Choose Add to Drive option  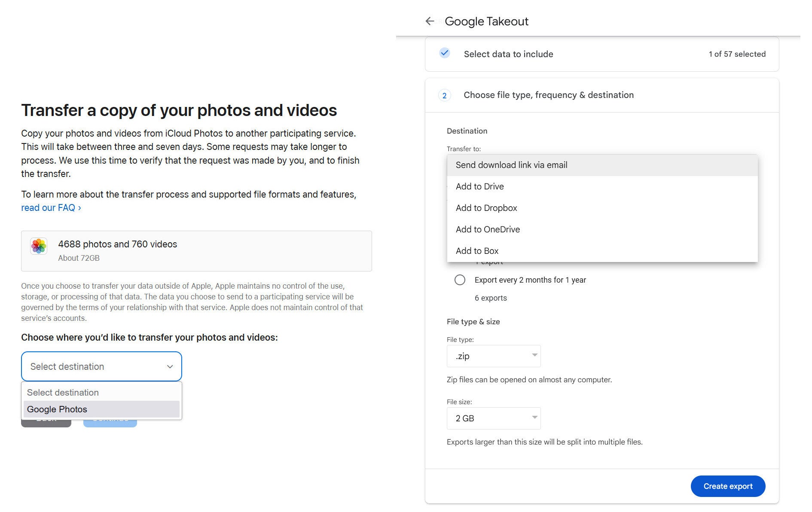pyautogui.click(x=602, y=186)
